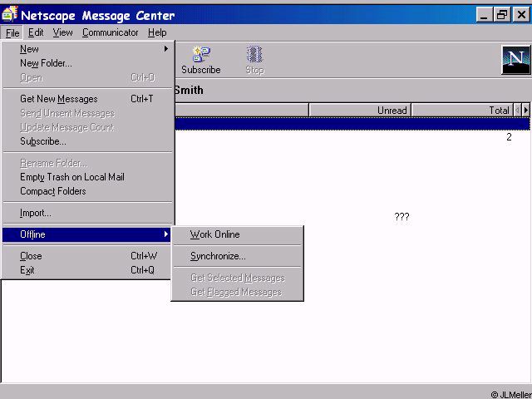Click the right column scroll arrow
Screen dimensions: 532x399
[526, 111]
